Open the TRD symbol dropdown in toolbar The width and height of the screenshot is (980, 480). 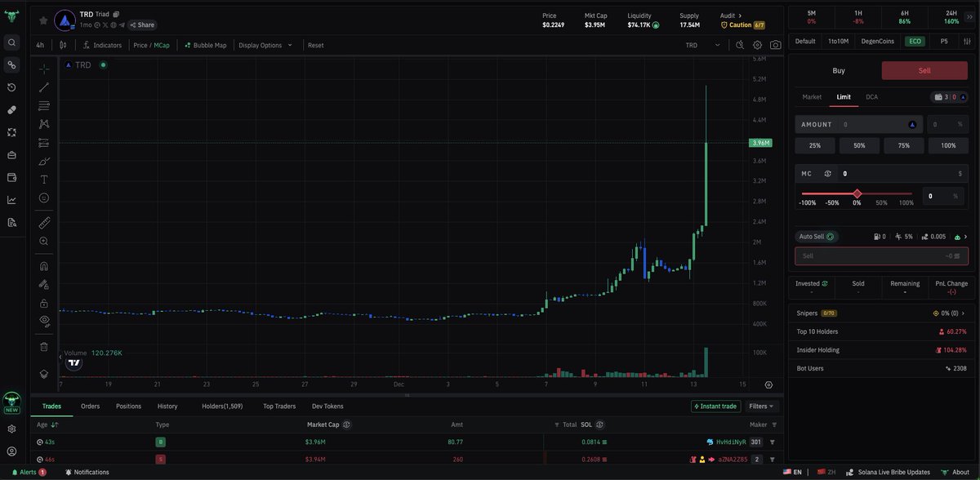click(x=703, y=45)
